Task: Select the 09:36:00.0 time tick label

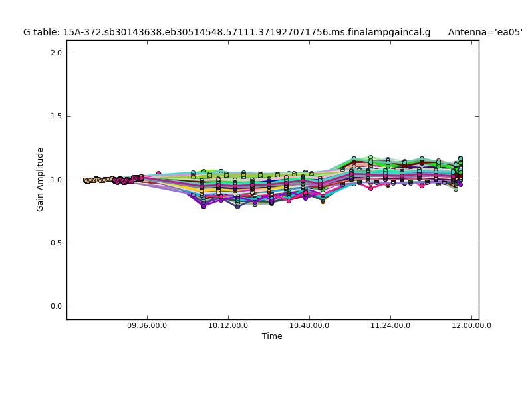Action: click(147, 326)
